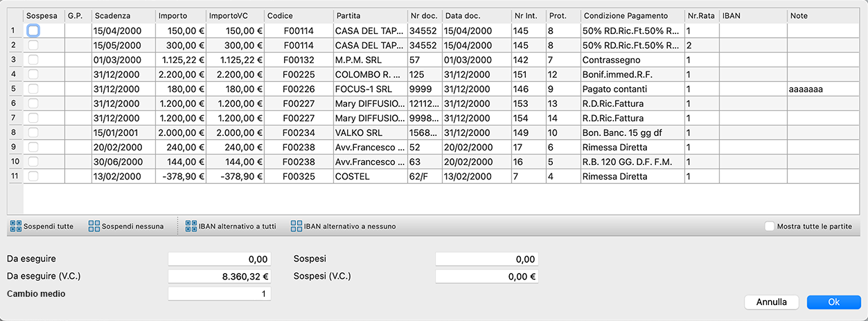Click the Sospendi tutte grid icon
Image resolution: width=868 pixels, height=321 pixels.
15,226
